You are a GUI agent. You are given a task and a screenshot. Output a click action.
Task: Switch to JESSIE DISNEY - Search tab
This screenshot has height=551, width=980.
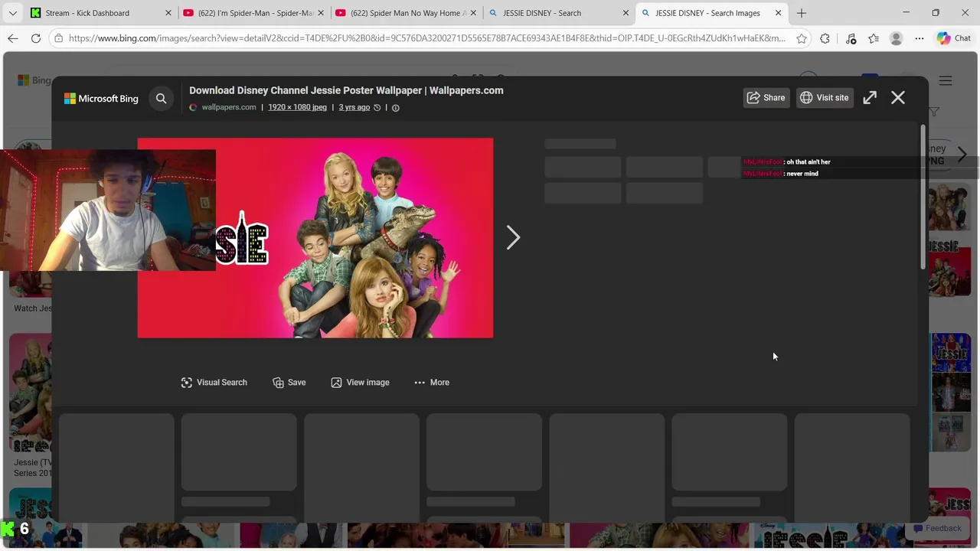(559, 13)
